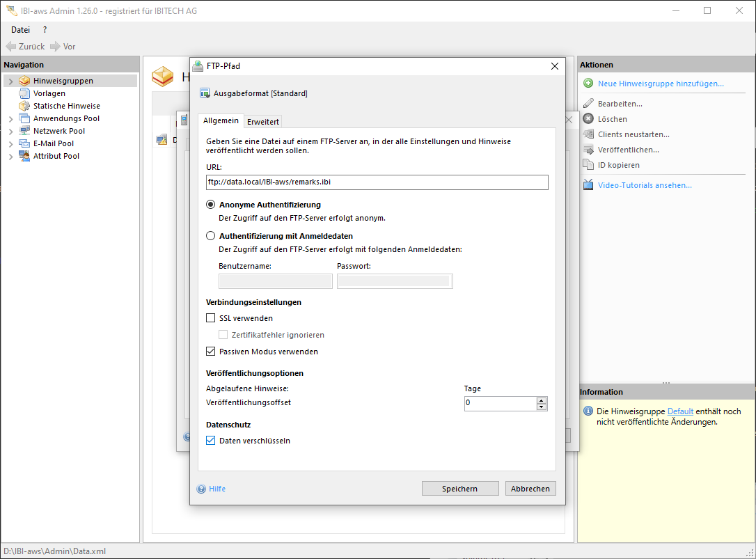The image size is (756, 559).
Task: Click the Vorlagen icon in navigation tree
Action: click(x=24, y=93)
